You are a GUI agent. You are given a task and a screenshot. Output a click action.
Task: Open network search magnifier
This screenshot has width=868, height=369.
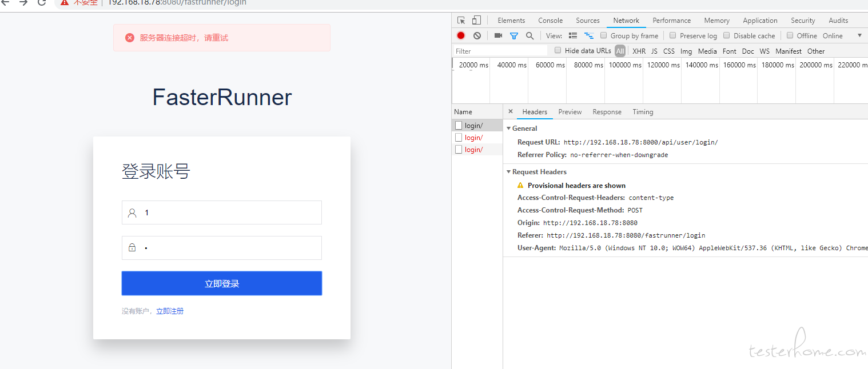click(530, 35)
